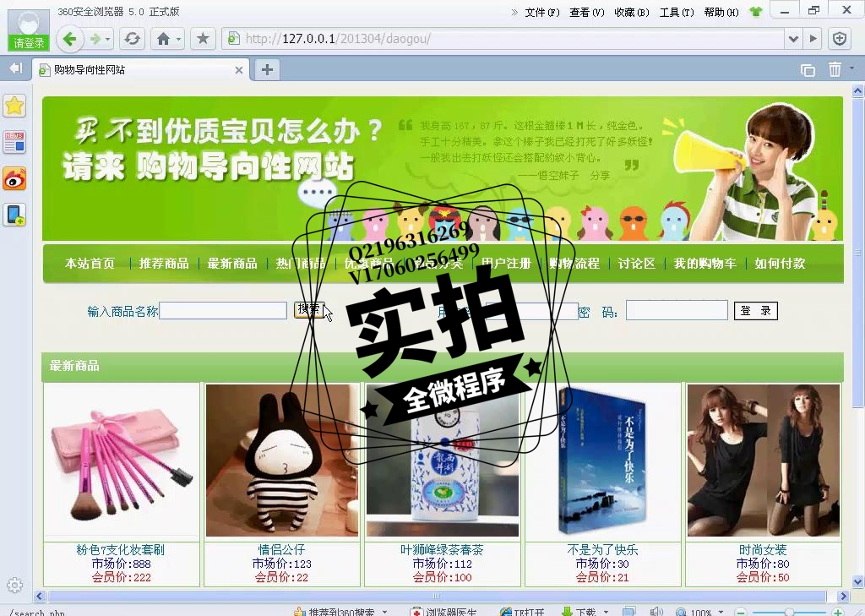This screenshot has height=616, width=865.
Task: Open the sidebar Weibo icon
Action: point(15,179)
